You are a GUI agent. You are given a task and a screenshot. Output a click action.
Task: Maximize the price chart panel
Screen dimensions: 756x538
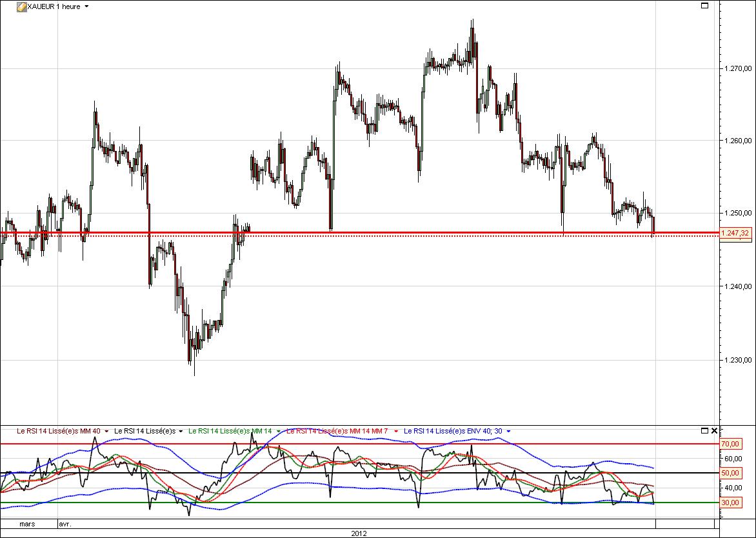click(x=704, y=6)
